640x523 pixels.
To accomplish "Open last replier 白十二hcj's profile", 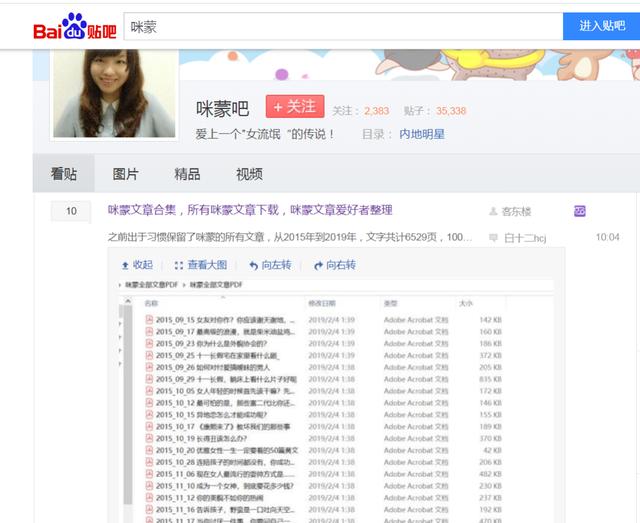I will coord(525,238).
